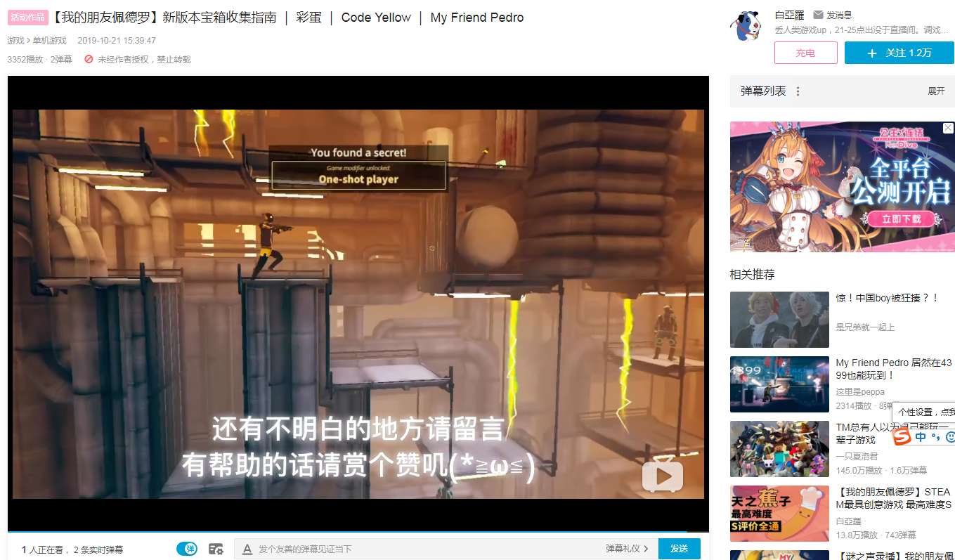Expand the danmaku list with 展开
The image size is (955, 560).
pos(936,91)
